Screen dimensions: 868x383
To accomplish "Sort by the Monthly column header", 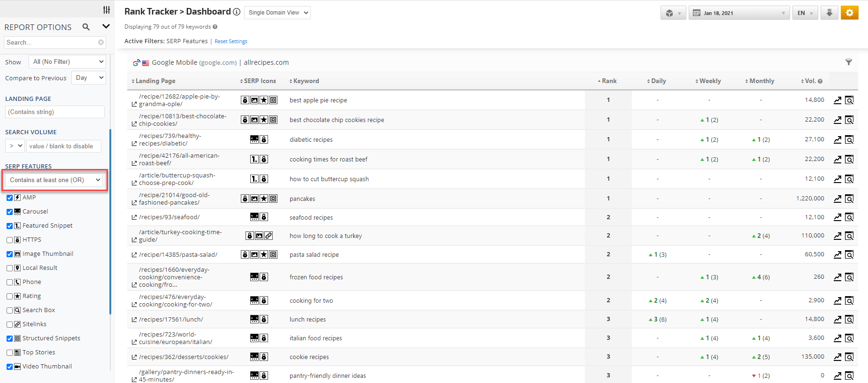I will click(x=761, y=81).
